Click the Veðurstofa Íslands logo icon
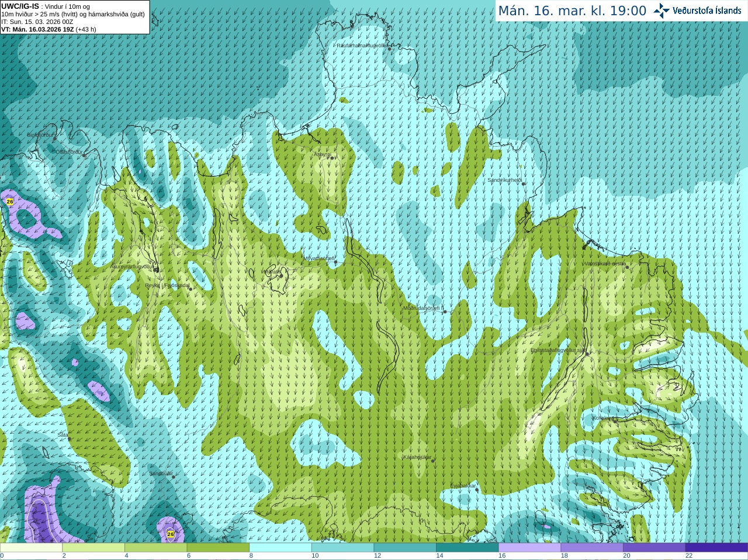This screenshot has width=748, height=560. click(662, 11)
